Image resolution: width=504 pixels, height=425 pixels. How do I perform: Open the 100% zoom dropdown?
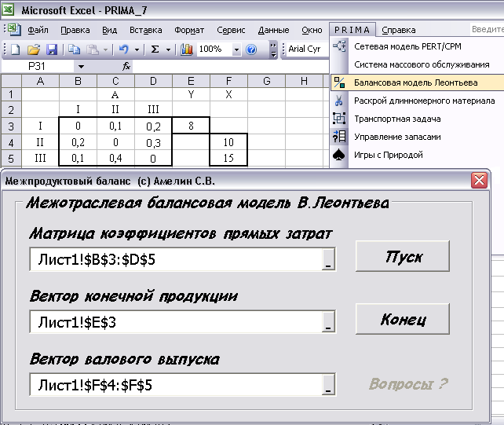coord(236,49)
